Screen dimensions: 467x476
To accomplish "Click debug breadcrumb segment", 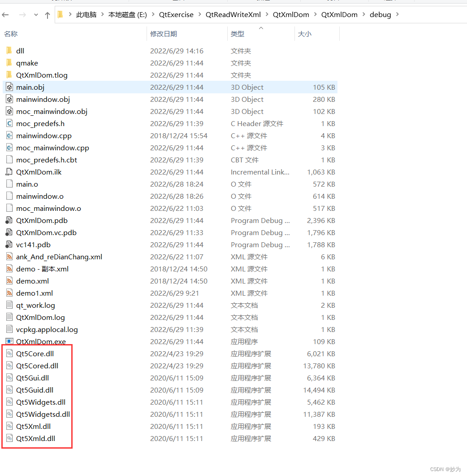I will point(380,14).
